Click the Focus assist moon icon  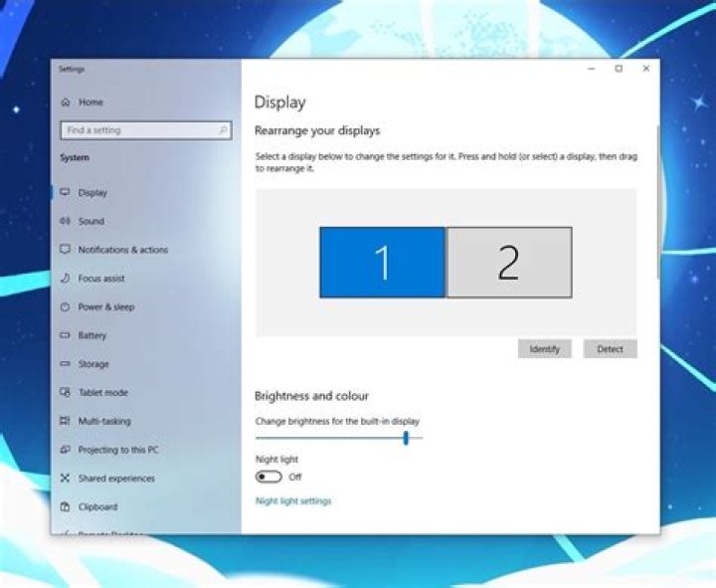pyautogui.click(x=66, y=279)
